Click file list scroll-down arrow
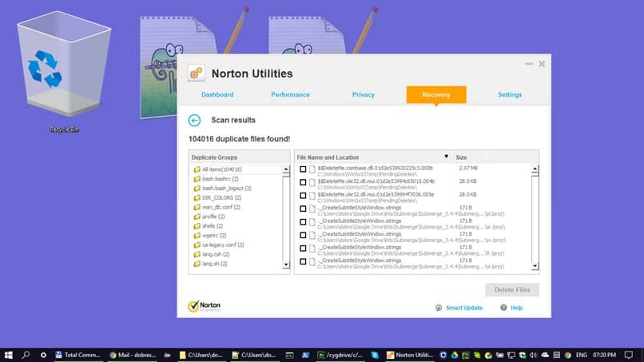This screenshot has width=644, height=362. 535,266
